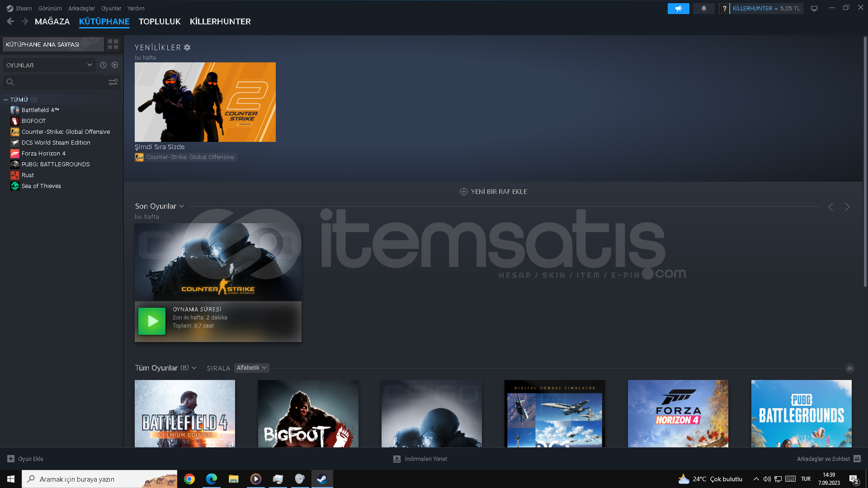Open advanced filter options icon
The height and width of the screenshot is (488, 868).
coord(113,82)
